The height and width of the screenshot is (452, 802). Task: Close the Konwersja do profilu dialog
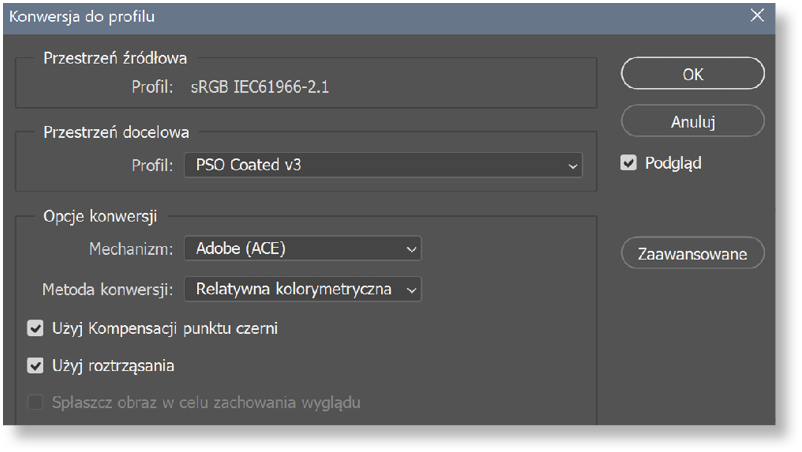(757, 16)
